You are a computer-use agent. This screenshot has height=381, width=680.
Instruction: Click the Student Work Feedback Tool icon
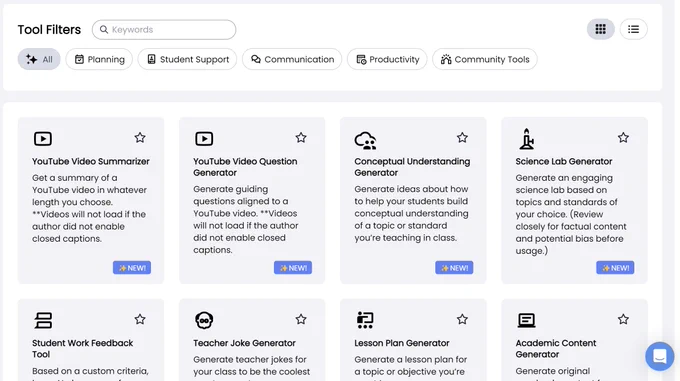43,320
